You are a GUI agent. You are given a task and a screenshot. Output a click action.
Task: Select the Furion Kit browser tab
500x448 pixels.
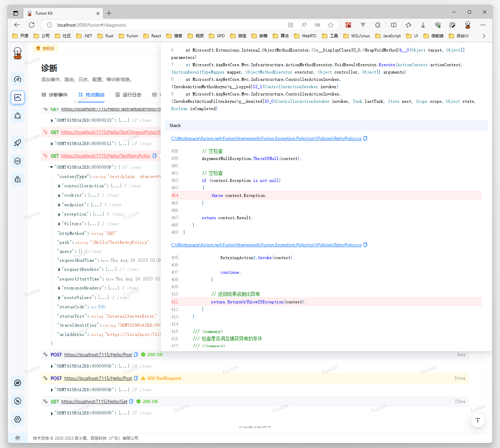(x=63, y=13)
